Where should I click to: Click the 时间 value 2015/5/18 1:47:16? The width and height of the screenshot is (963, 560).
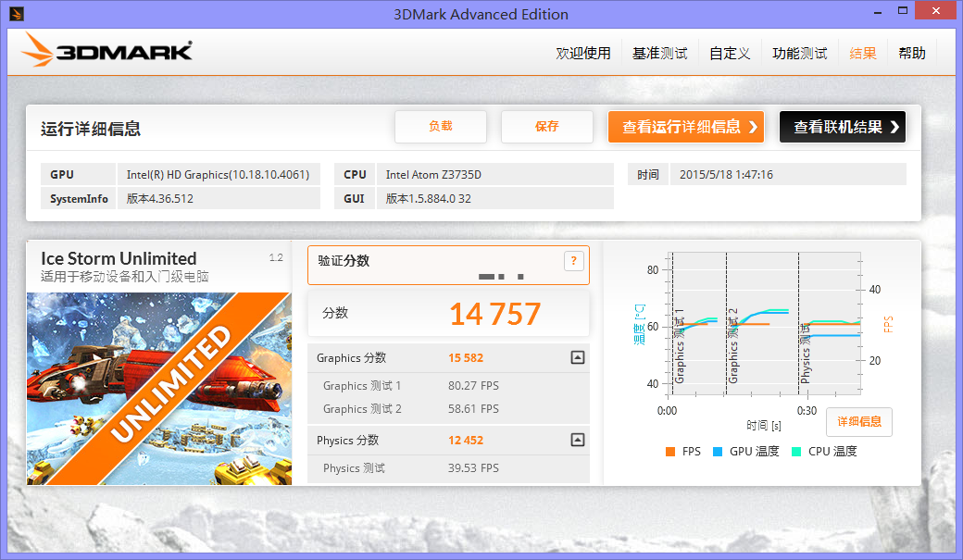[788, 174]
